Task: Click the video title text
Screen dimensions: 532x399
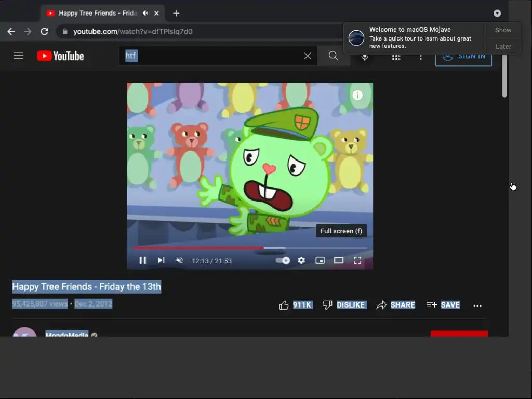Action: (87, 287)
